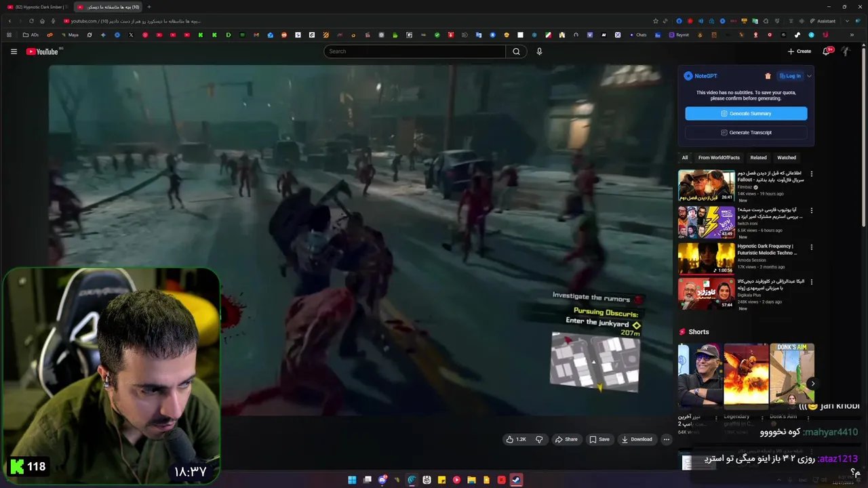The image size is (868, 488).
Task: Open options menu for the twitch ironi video
Action: coord(811,211)
